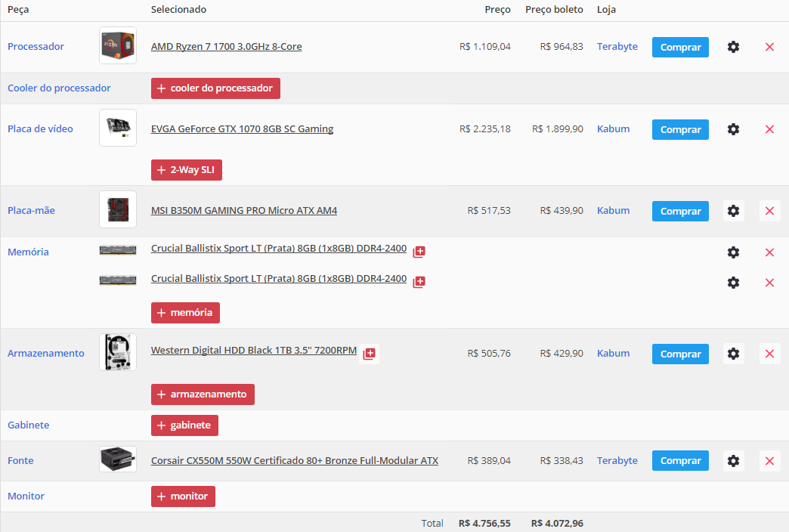This screenshot has width=789, height=532.
Task: Open Kabum store link for the HDD
Action: tap(614, 354)
